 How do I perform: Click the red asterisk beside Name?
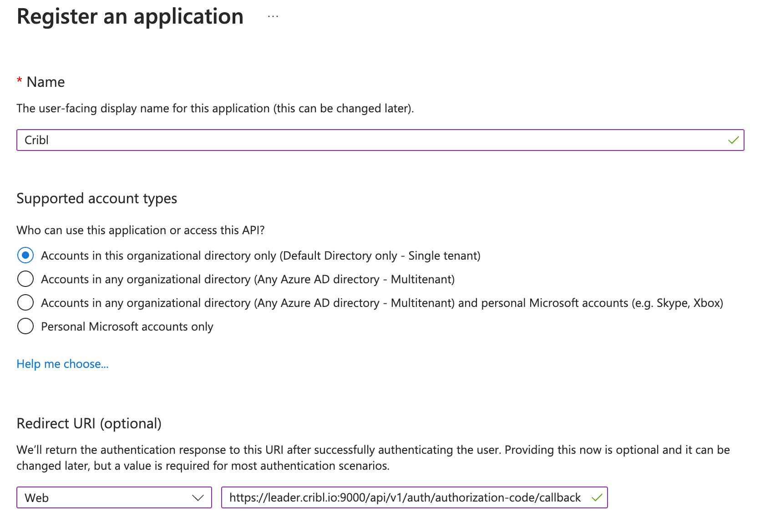pyautogui.click(x=19, y=80)
